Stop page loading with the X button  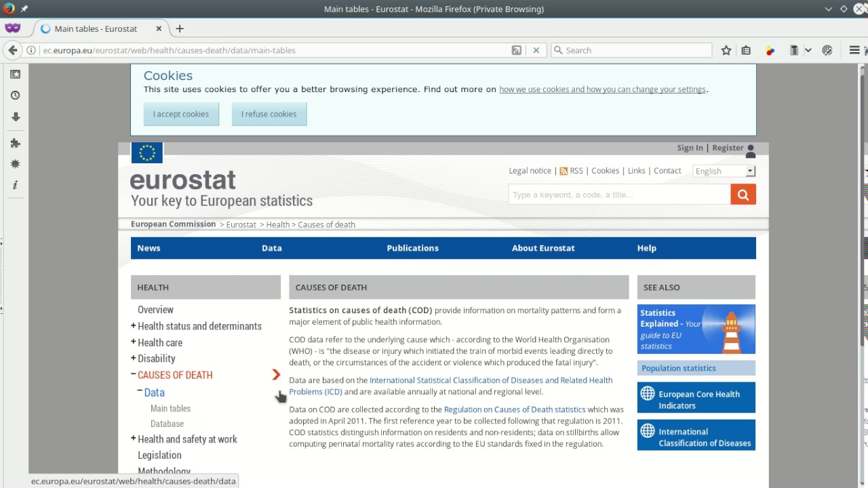coord(536,50)
